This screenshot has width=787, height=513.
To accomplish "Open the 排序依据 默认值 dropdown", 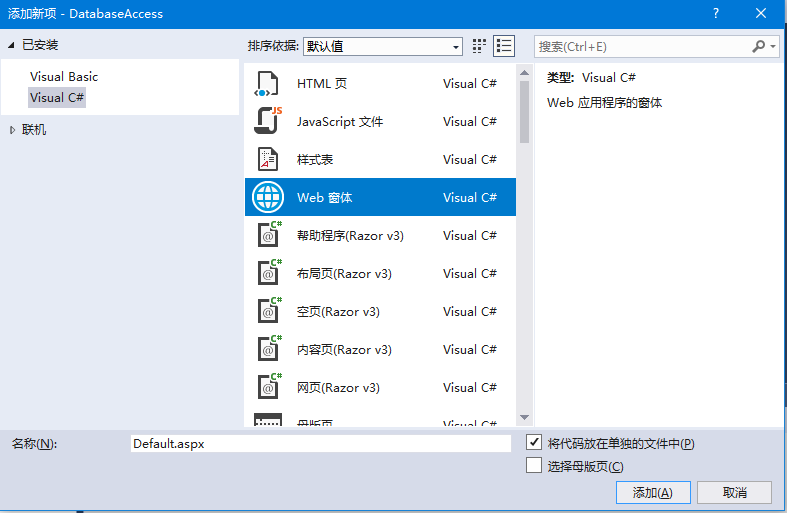I will click(384, 46).
